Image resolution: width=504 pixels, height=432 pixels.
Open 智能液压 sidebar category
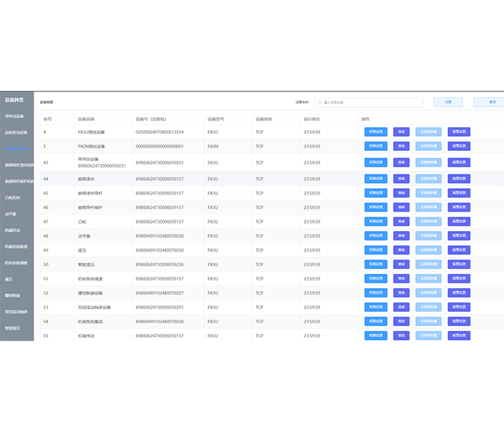point(12,328)
